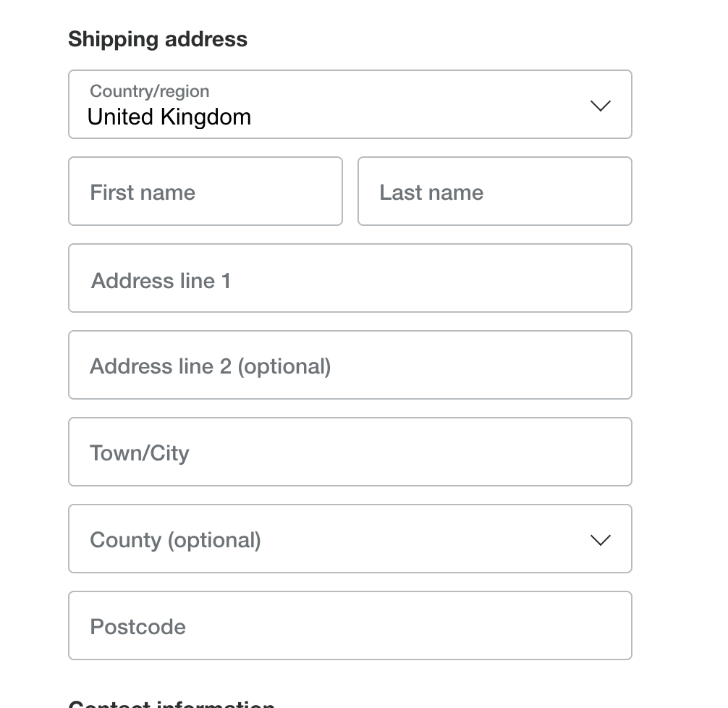Image resolution: width=728 pixels, height=708 pixels.
Task: Click the Shipping address heading
Action: pos(158,39)
